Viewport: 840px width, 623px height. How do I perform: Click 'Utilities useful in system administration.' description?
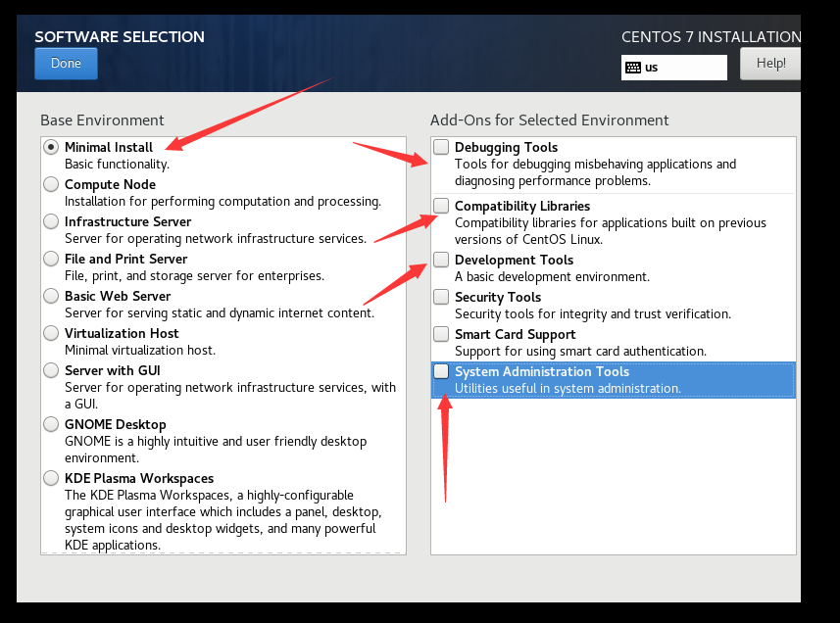[x=568, y=389]
